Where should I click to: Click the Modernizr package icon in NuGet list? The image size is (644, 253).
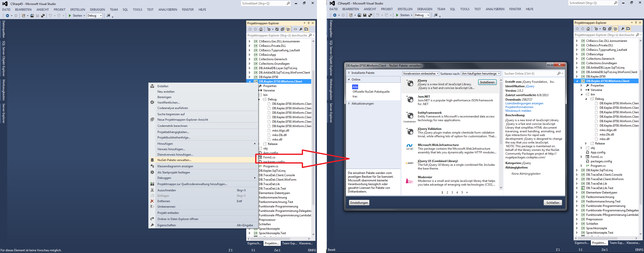410,181
